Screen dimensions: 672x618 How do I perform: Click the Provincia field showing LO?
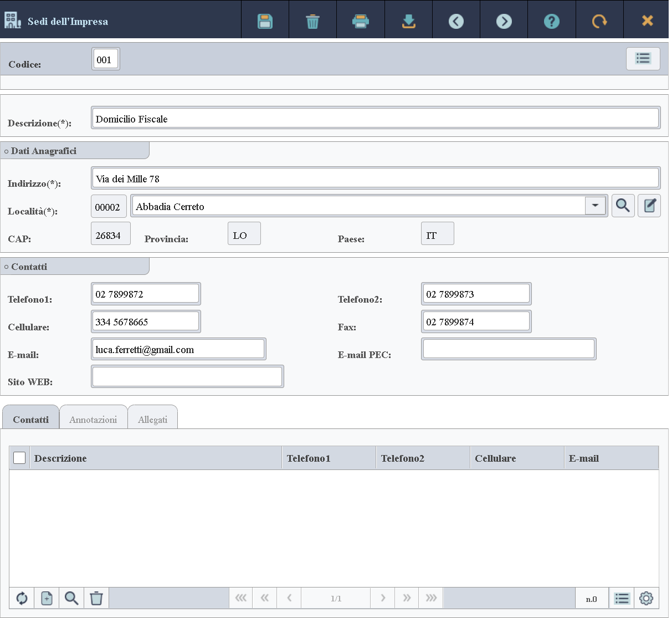pyautogui.click(x=244, y=234)
